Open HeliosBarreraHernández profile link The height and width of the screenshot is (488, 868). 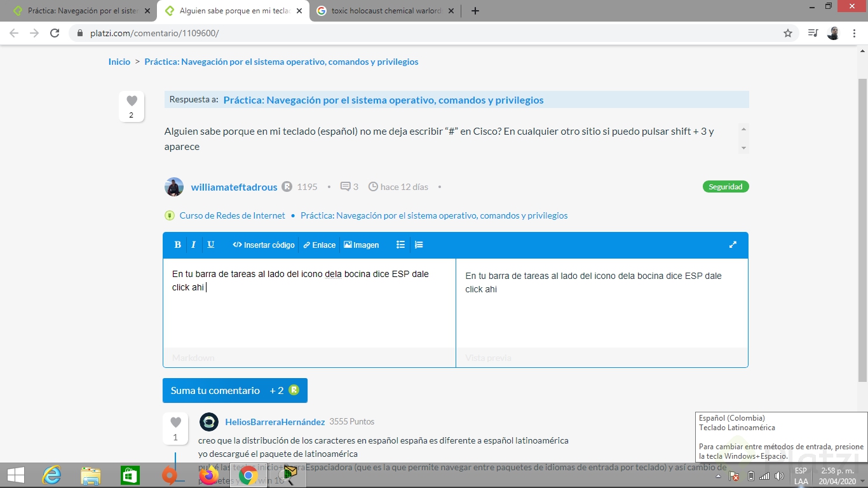tap(275, 422)
